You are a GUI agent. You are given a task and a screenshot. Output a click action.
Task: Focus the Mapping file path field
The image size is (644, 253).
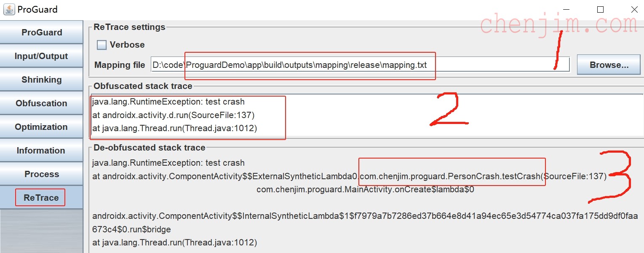[x=360, y=65]
